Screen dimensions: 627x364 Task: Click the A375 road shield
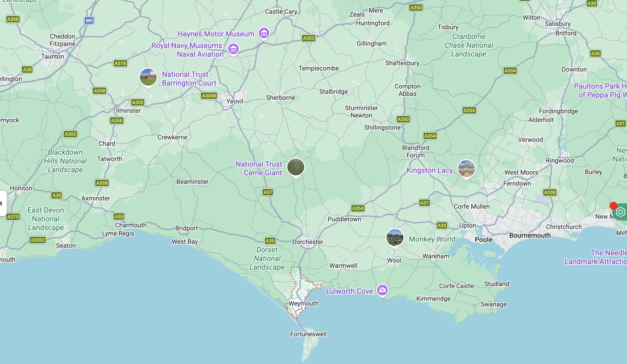[x=13, y=217]
